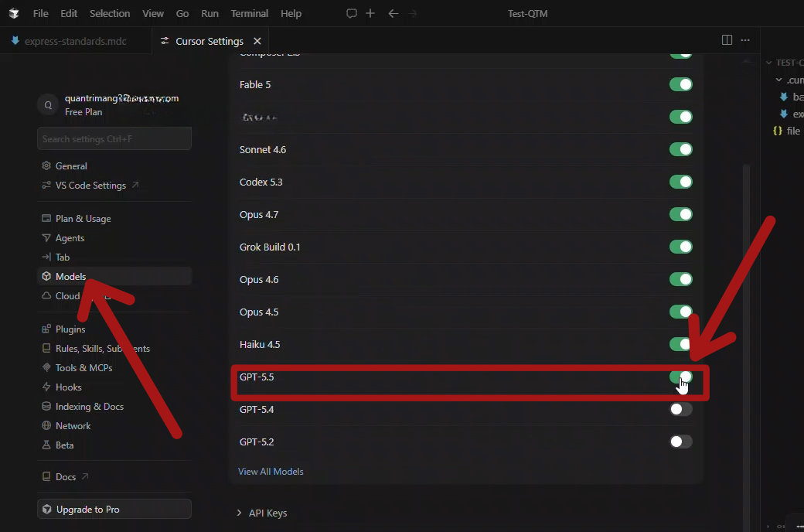
Task: Disable the Grok Build 0.1 model
Action: click(x=680, y=247)
